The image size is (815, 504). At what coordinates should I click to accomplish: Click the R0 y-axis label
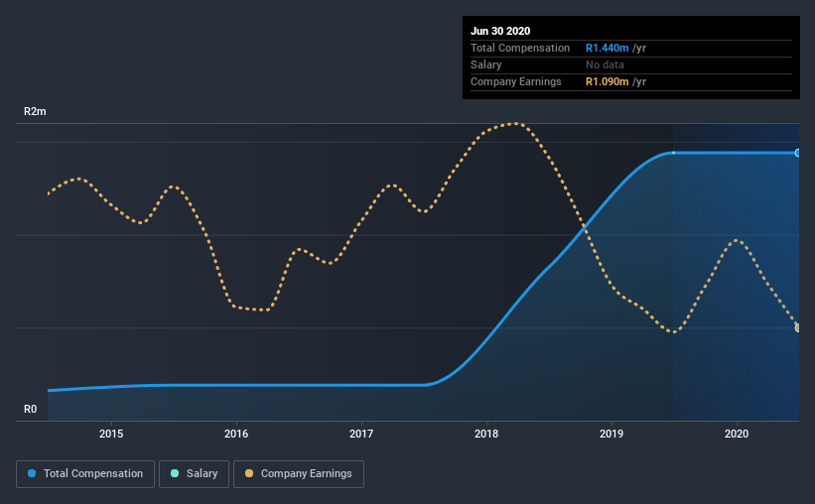coord(30,410)
